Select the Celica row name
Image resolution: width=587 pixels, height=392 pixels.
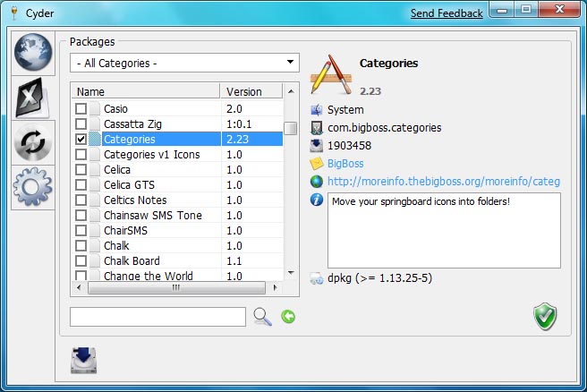[117, 170]
